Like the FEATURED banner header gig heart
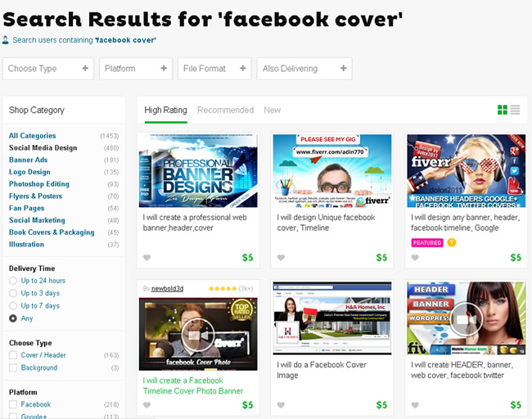Image resolution: width=532 pixels, height=419 pixels. click(415, 258)
